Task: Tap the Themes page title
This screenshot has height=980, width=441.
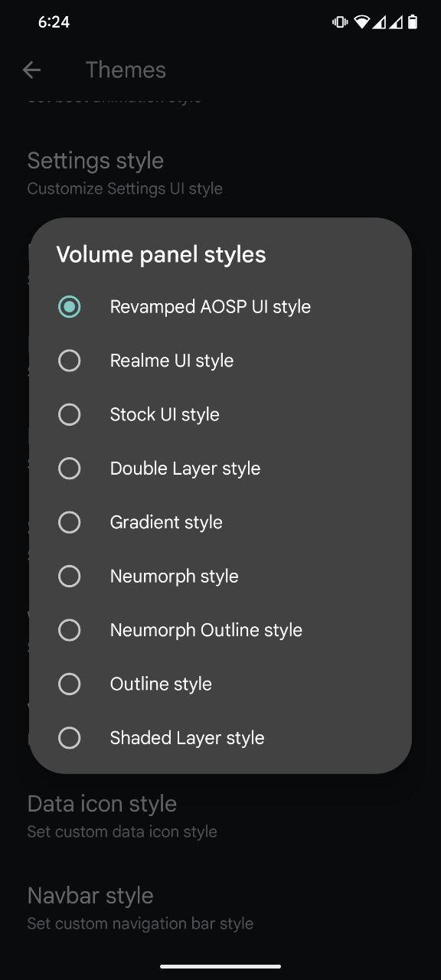Action: pos(126,70)
